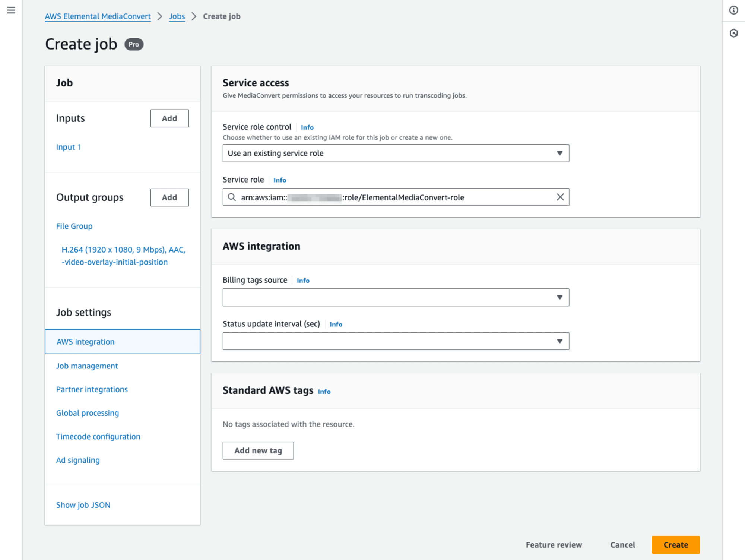
Task: Click Show job JSON link
Action: [83, 505]
